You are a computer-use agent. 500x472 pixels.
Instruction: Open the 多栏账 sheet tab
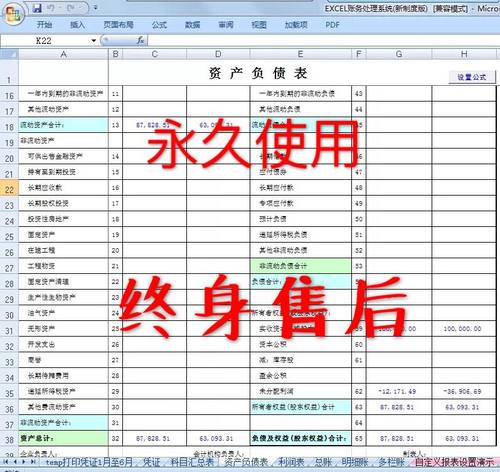point(391,462)
